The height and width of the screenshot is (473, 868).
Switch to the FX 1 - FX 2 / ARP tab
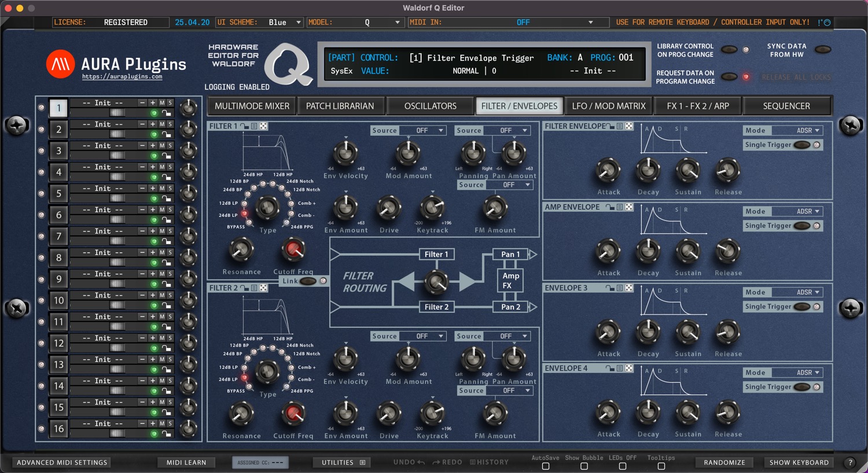pos(698,106)
